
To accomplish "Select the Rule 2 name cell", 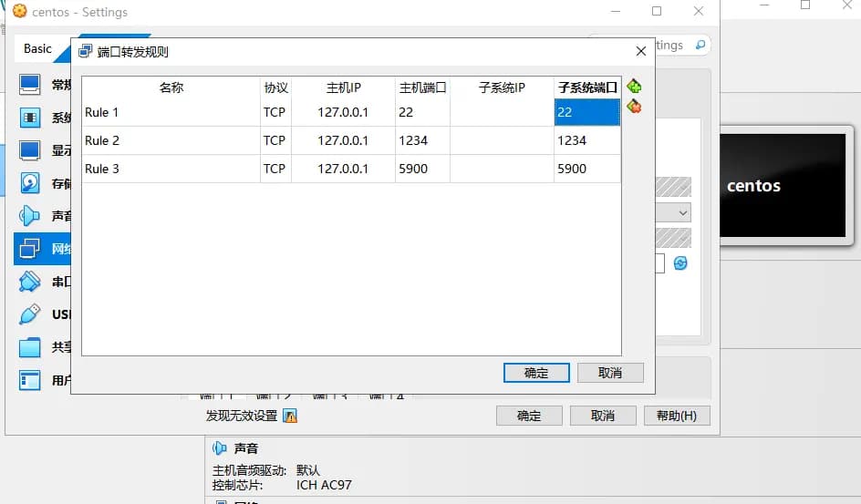I will point(171,140).
